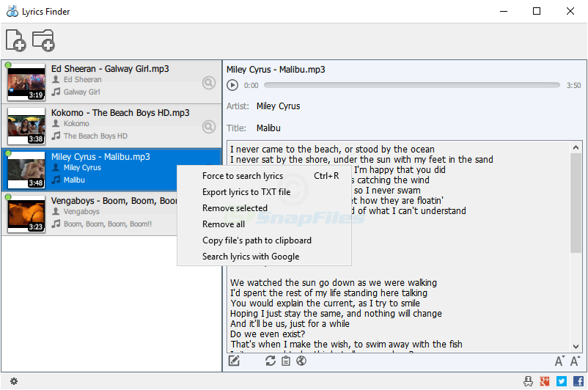Click the add file icon
Screen dimensions: 588x390
(15, 40)
